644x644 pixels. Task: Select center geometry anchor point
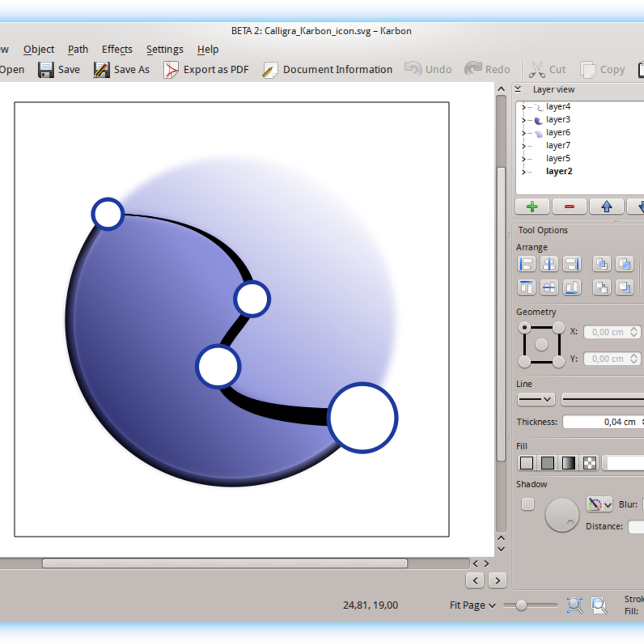(541, 345)
